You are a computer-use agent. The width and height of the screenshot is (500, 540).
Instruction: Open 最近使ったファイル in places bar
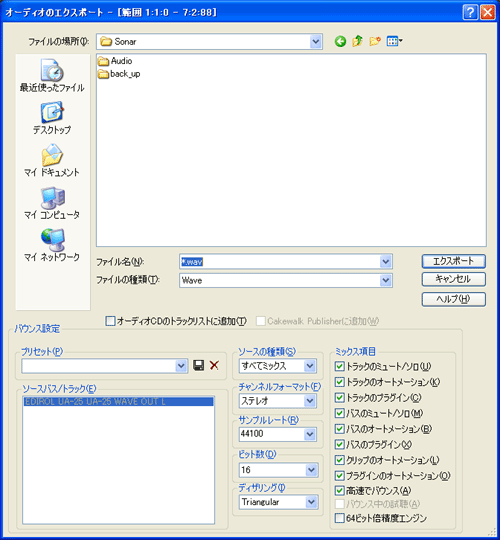point(52,76)
